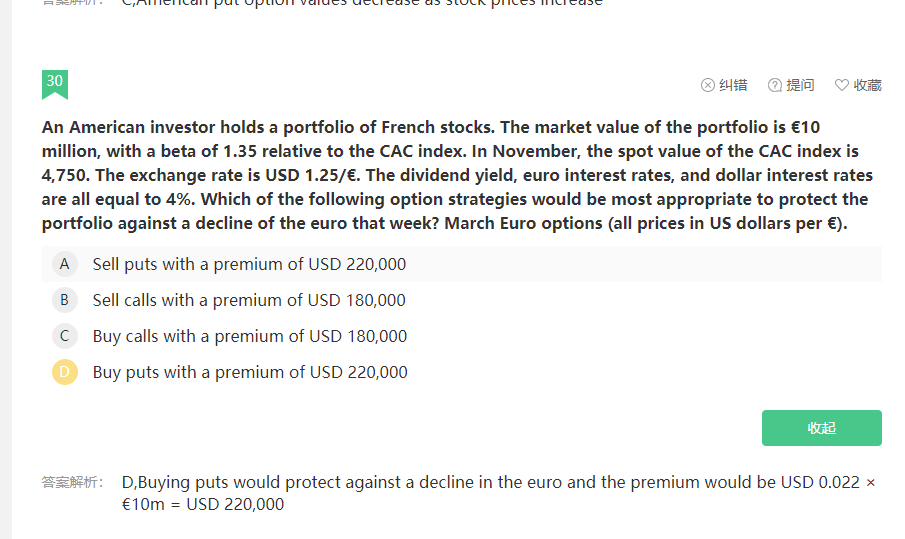
Task: Choose answer text "Buy calls with a premium of USD 180,000"
Action: pyautogui.click(x=250, y=336)
